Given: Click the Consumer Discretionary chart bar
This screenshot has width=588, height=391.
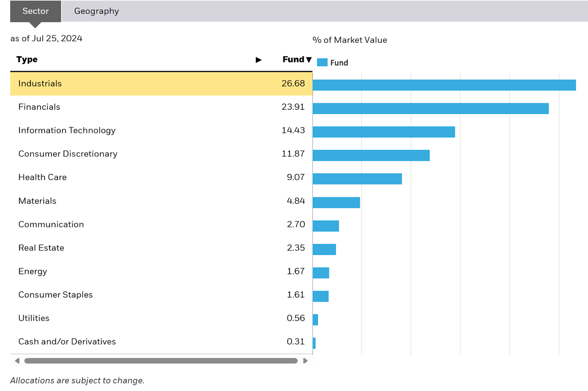Looking at the screenshot, I should [x=371, y=155].
